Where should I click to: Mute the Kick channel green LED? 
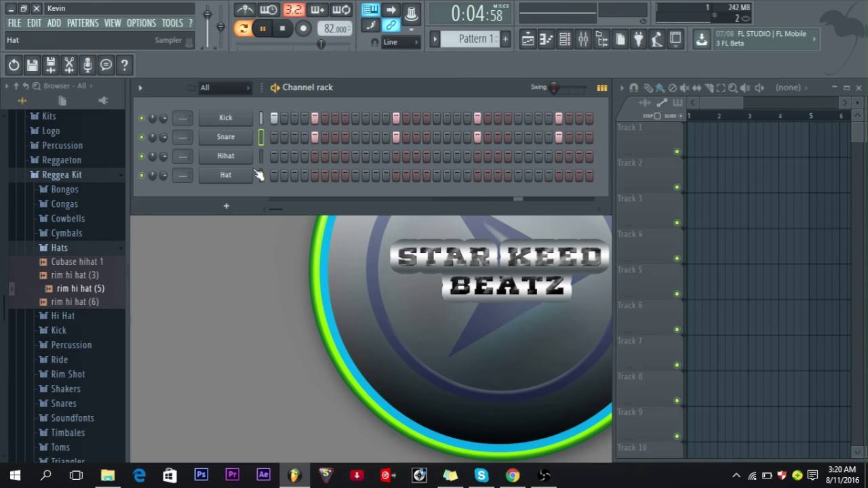click(x=142, y=118)
